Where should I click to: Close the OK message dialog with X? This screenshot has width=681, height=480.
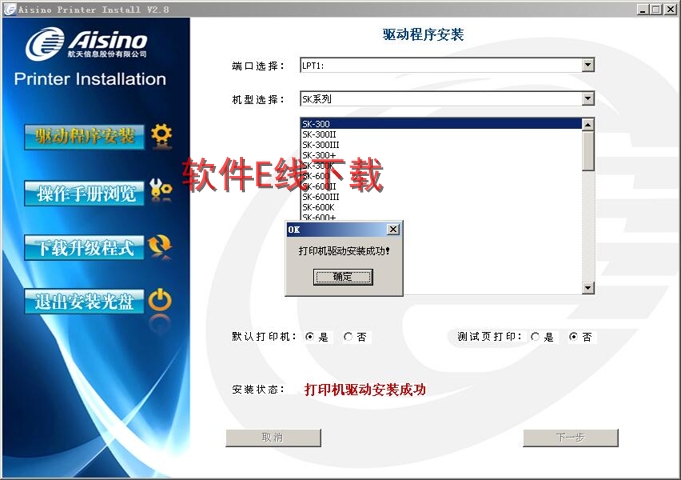[393, 229]
